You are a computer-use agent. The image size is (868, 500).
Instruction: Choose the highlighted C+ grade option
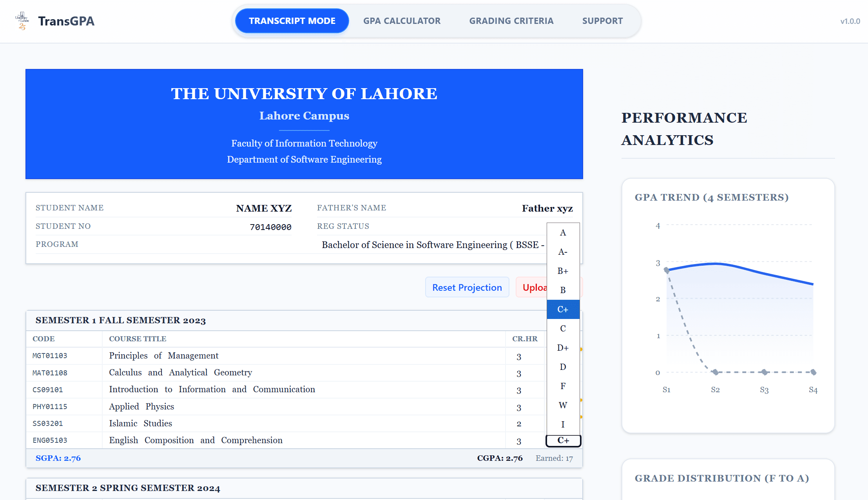coord(563,309)
